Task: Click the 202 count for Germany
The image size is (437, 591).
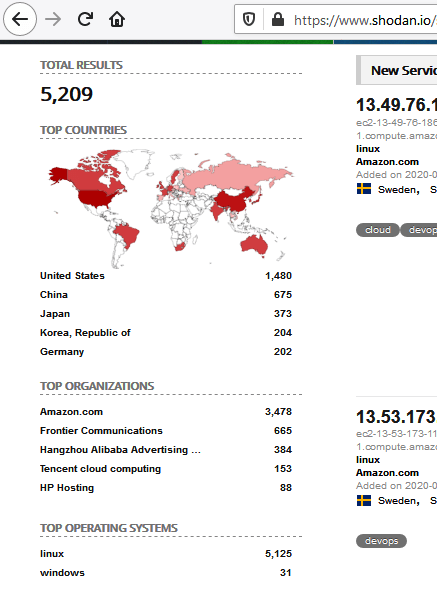Action: click(x=283, y=352)
